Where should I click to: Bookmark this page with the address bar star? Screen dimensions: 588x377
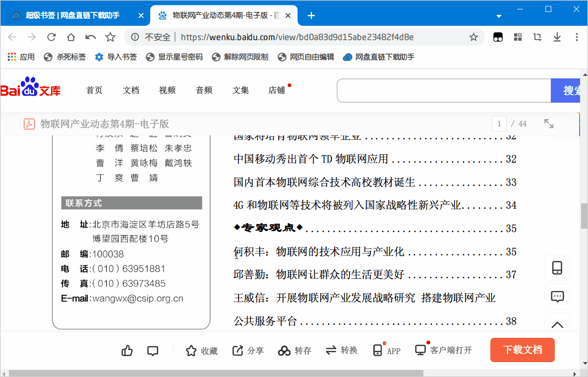(473, 37)
